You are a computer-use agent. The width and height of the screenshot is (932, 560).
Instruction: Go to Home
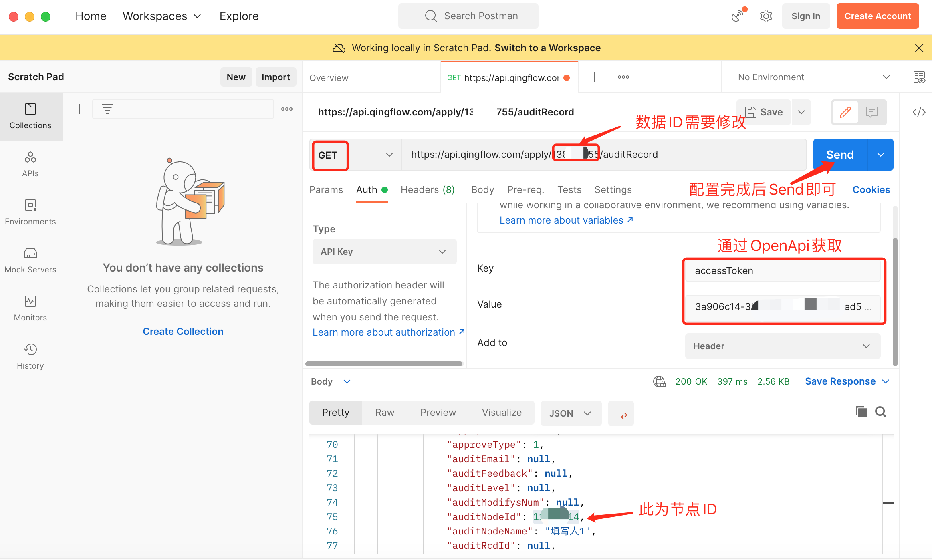tap(91, 16)
